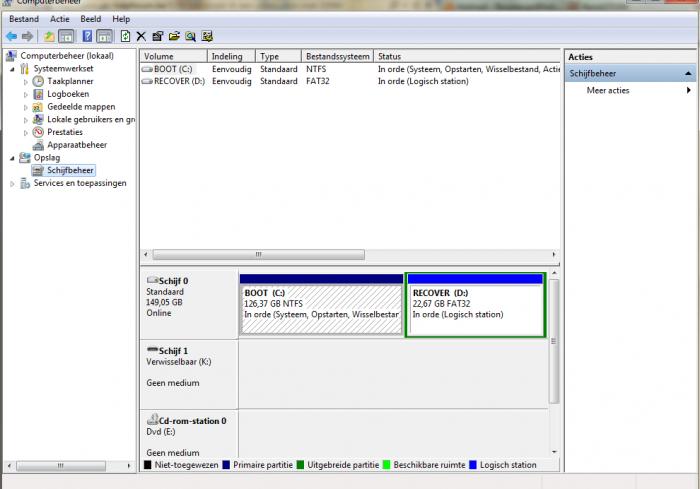Open the Actie menu
The image size is (700, 489).
coord(59,19)
